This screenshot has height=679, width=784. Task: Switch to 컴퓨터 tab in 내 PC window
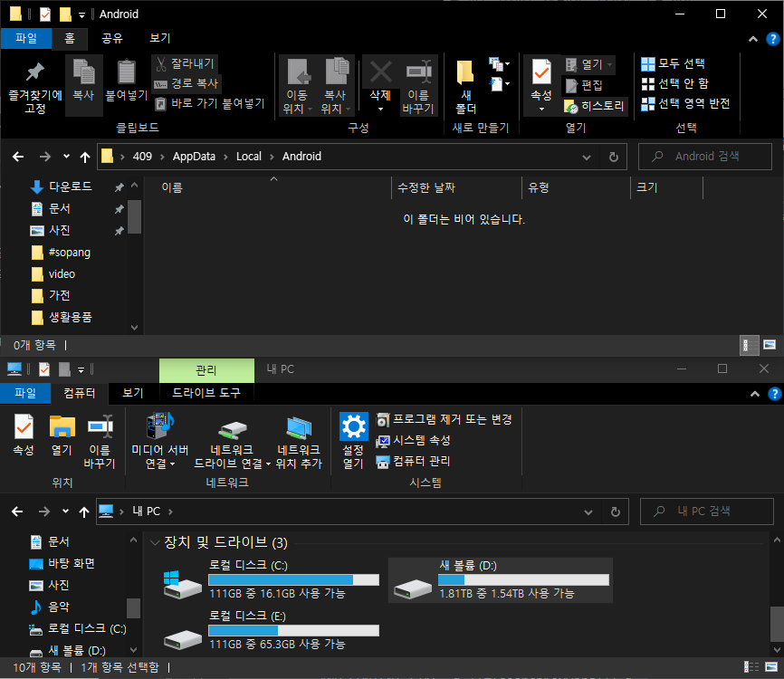pyautogui.click(x=80, y=393)
